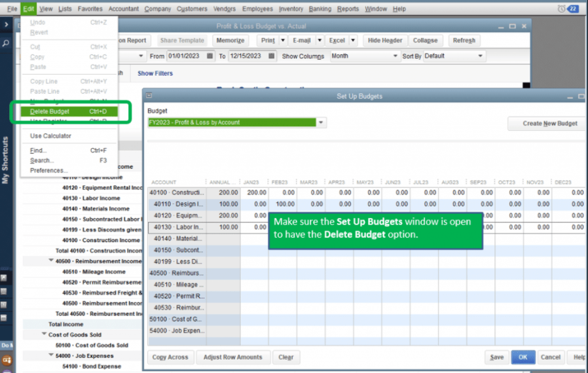The width and height of the screenshot is (588, 373).
Task: Open the Window menu
Action: coord(376,9)
